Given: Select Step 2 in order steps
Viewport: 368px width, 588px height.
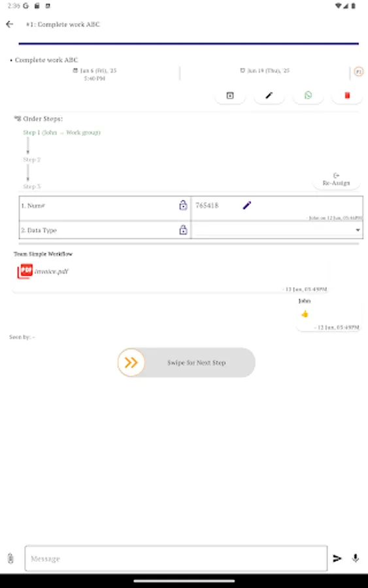Looking at the screenshot, I should [x=31, y=159].
